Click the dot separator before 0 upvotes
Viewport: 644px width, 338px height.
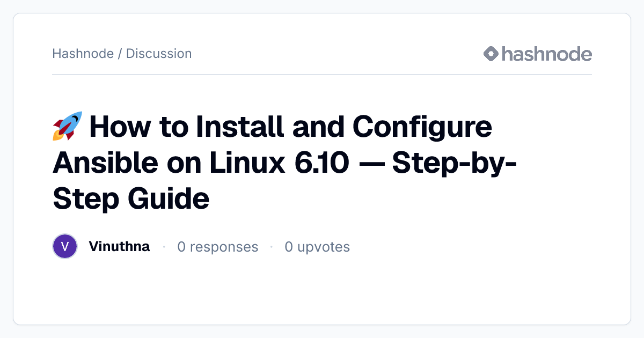(272, 247)
